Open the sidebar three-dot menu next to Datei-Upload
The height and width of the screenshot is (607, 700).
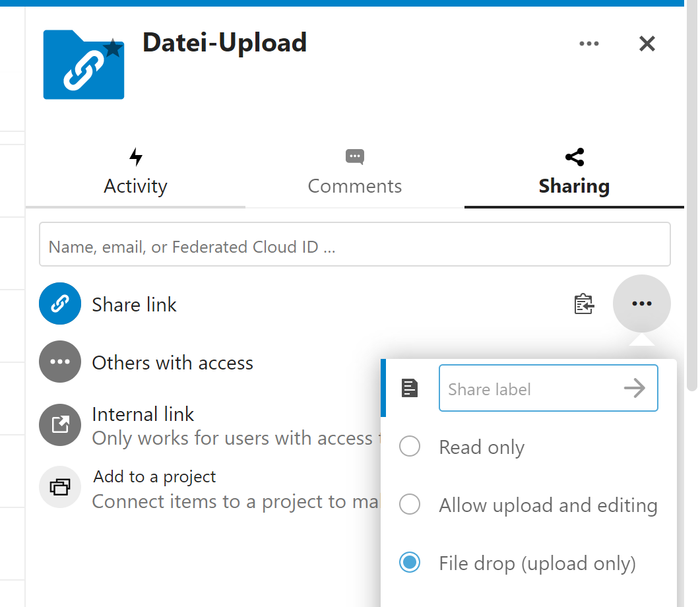click(589, 44)
